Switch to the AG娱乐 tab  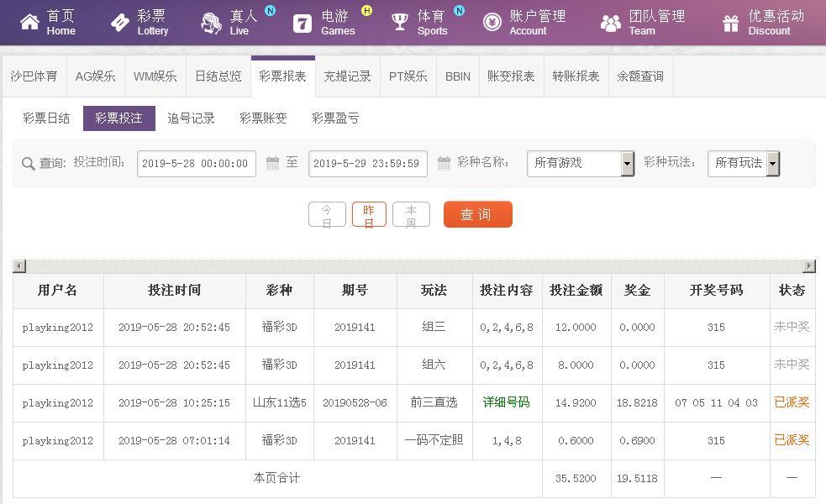[95, 76]
